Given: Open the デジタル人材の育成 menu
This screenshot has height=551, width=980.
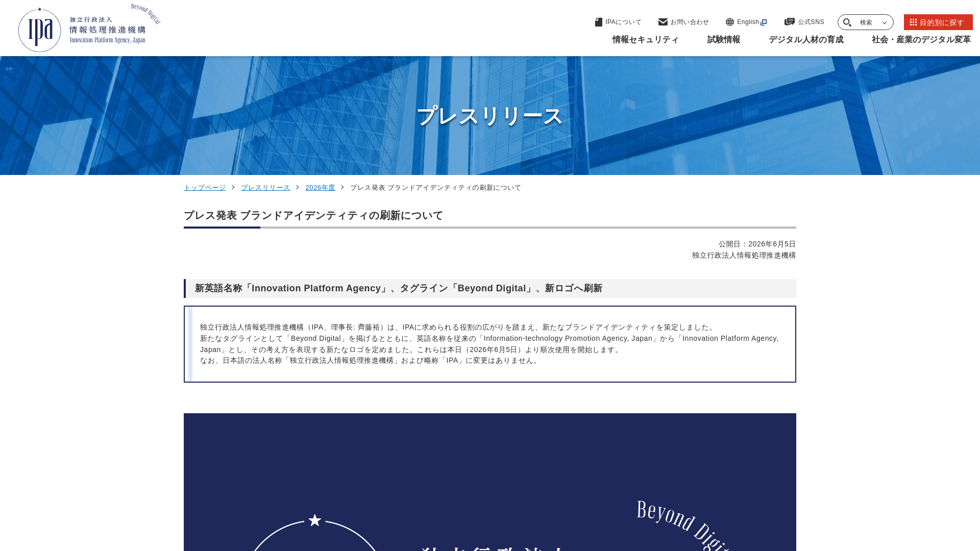Looking at the screenshot, I should [x=806, y=40].
